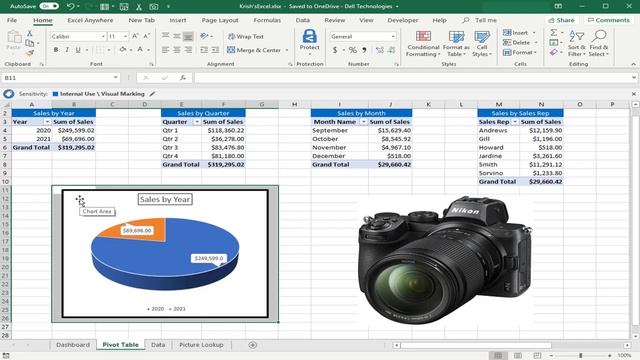Open the Picture Lookup sheet tab

pos(201,345)
